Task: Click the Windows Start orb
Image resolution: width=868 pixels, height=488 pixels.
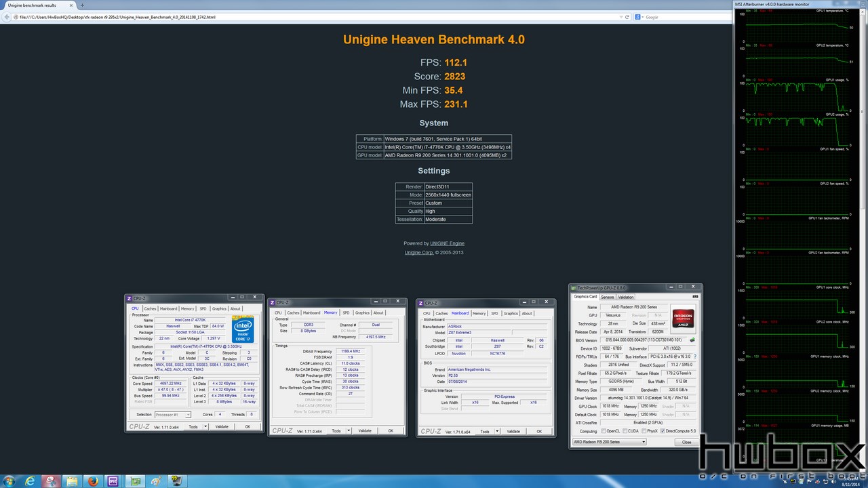Action: click(9, 481)
